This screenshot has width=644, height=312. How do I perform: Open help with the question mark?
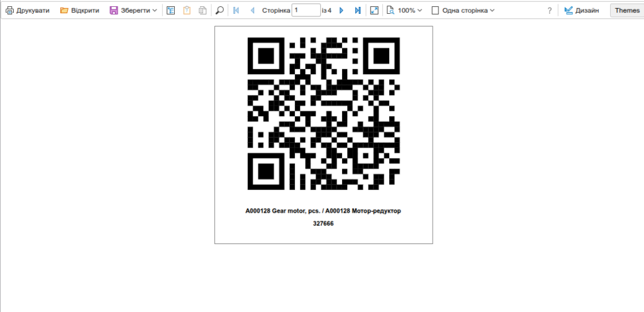pos(550,11)
